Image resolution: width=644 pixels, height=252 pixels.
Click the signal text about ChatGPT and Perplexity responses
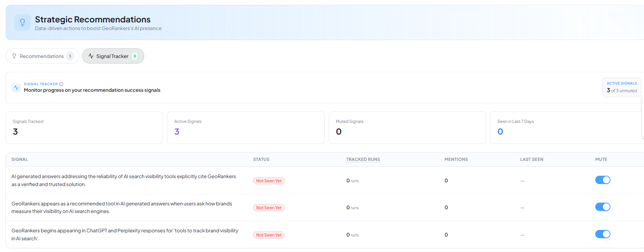pos(125,234)
